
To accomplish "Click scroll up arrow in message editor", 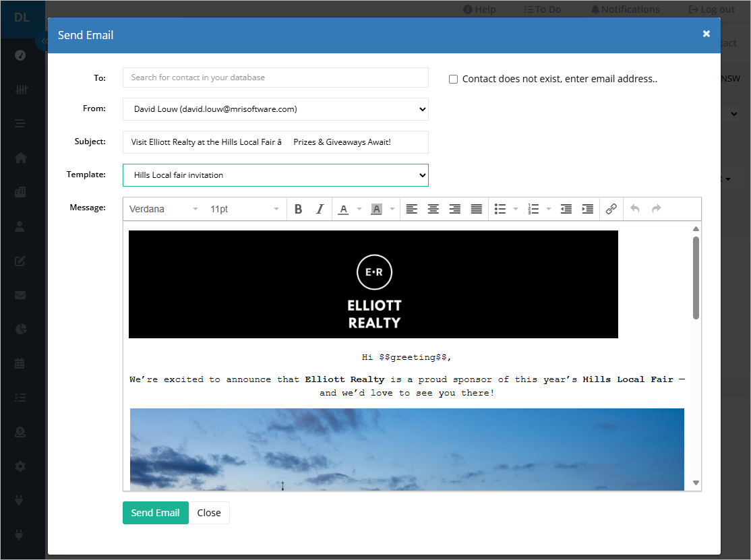I will pyautogui.click(x=696, y=229).
